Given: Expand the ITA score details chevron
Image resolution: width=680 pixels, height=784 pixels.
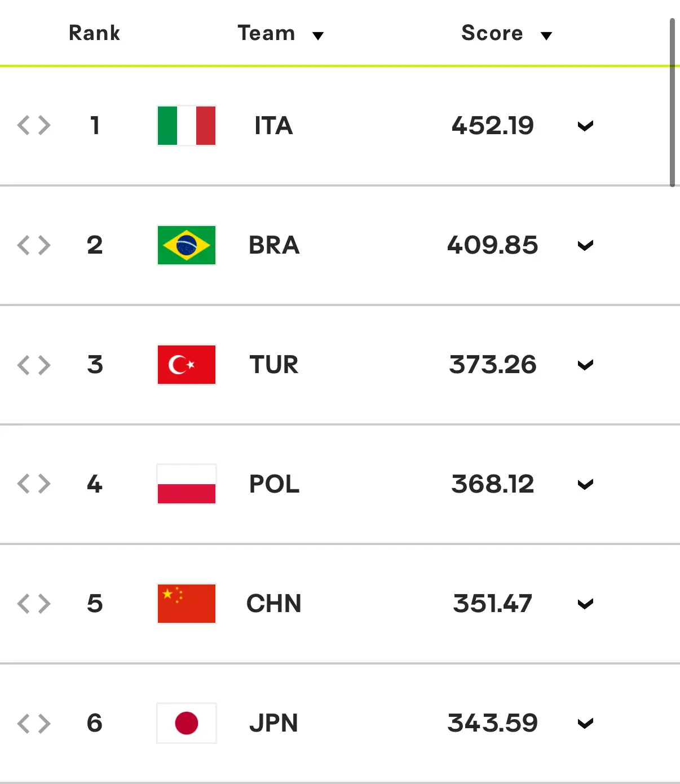Looking at the screenshot, I should pos(585,126).
